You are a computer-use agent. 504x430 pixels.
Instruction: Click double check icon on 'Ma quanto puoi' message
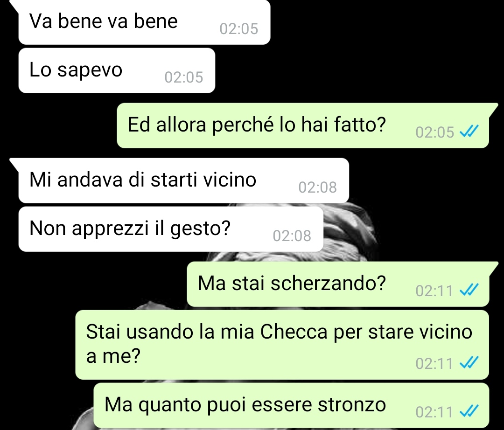(x=469, y=411)
